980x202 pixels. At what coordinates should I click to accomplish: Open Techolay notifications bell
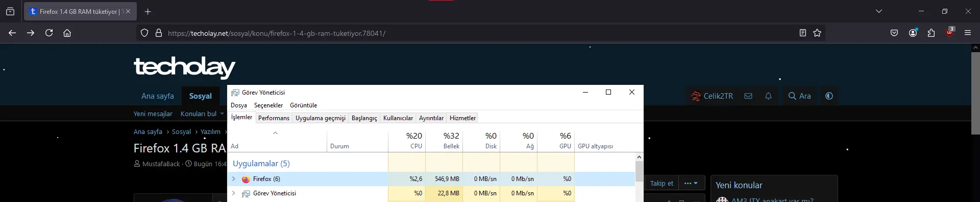[768, 96]
